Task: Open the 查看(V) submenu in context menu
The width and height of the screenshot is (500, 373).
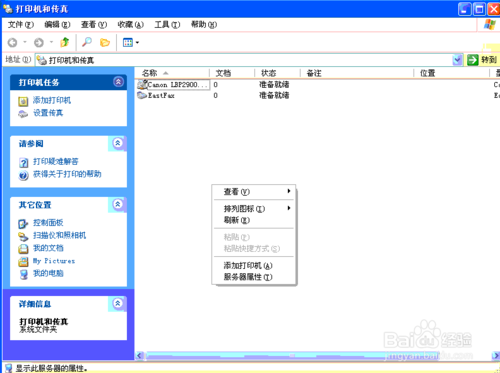Action: [254, 192]
